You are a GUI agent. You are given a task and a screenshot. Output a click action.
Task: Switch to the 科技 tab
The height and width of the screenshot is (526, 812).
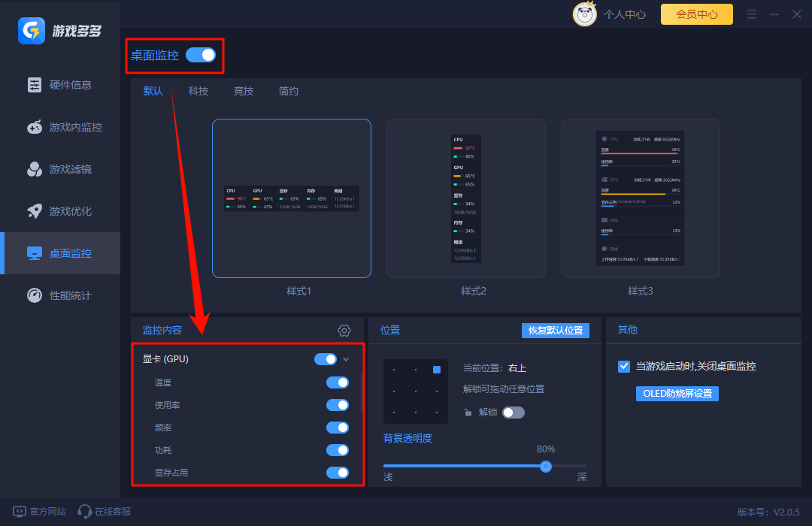point(198,91)
